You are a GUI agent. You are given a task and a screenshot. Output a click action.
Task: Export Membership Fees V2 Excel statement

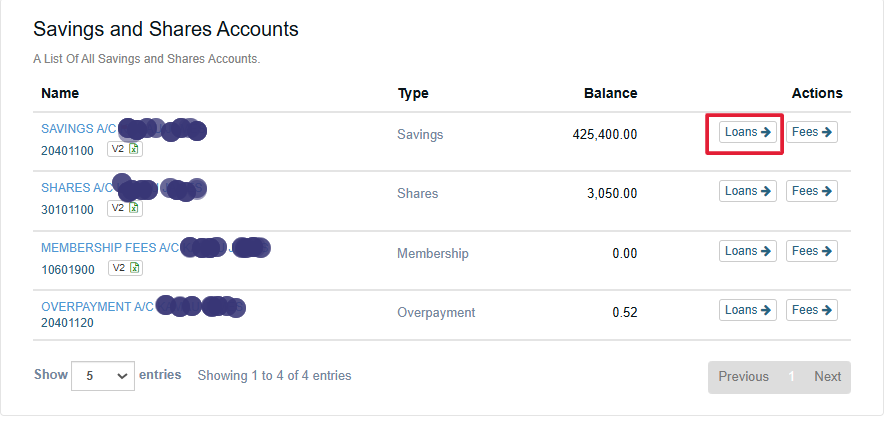(x=125, y=268)
